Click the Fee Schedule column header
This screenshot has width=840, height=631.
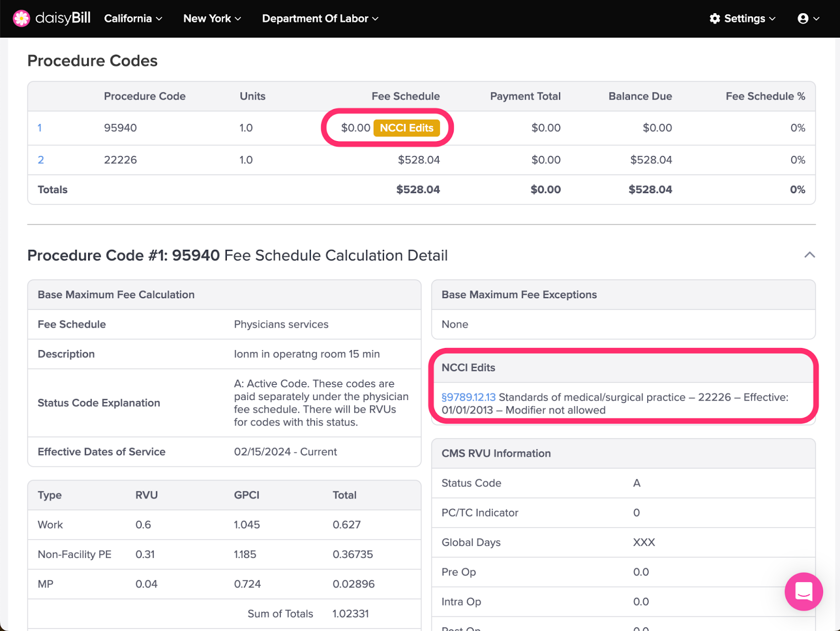pyautogui.click(x=405, y=96)
